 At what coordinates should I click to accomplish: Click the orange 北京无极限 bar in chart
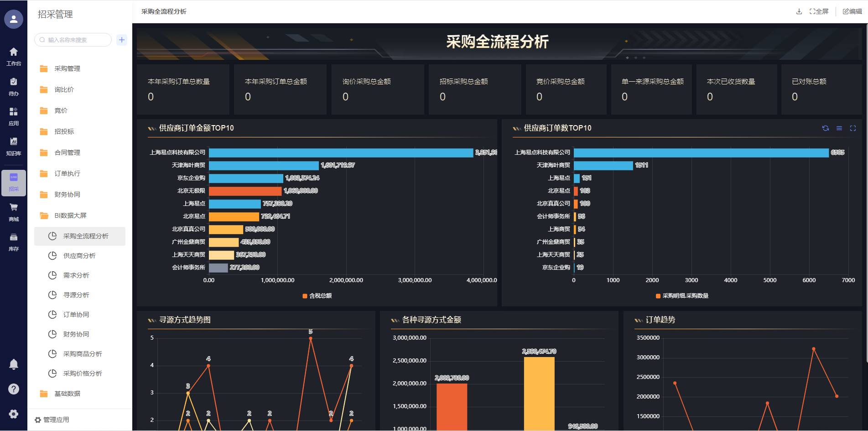pyautogui.click(x=245, y=191)
